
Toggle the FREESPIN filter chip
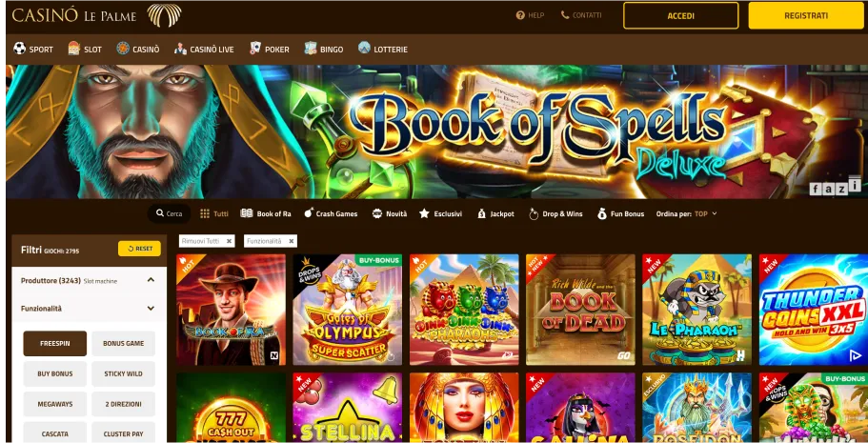tap(55, 343)
